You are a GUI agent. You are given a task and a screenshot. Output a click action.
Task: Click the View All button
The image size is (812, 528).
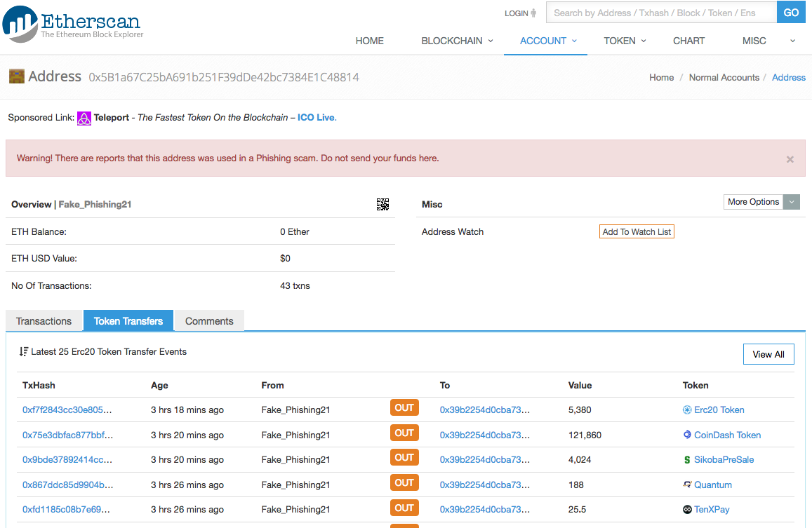coord(768,354)
